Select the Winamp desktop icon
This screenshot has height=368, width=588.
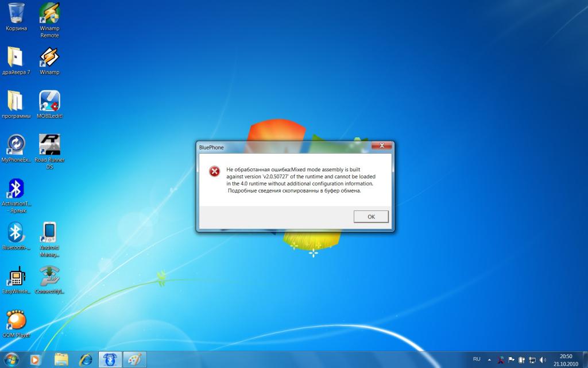click(49, 57)
